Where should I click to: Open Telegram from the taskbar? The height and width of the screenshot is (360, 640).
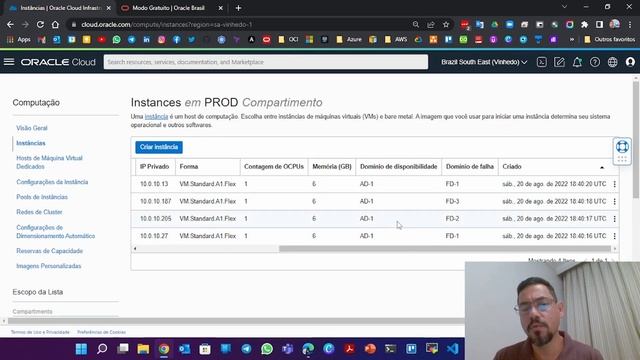coord(246,349)
